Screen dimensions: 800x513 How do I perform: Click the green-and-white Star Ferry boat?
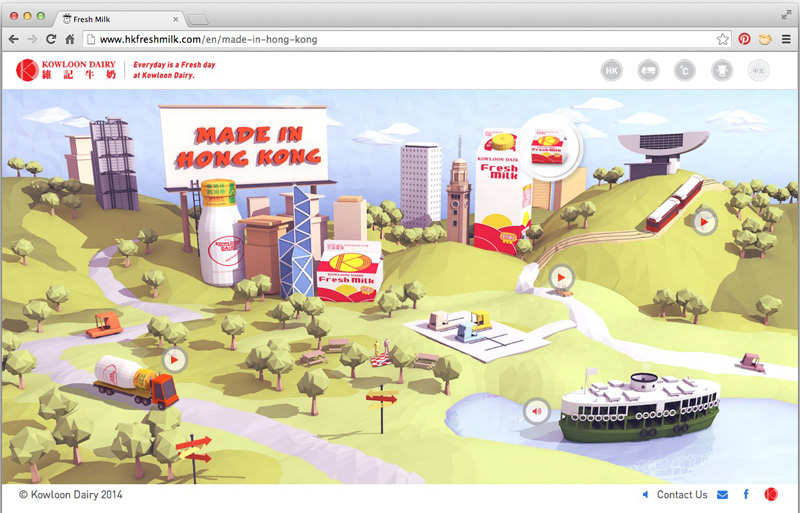640,408
